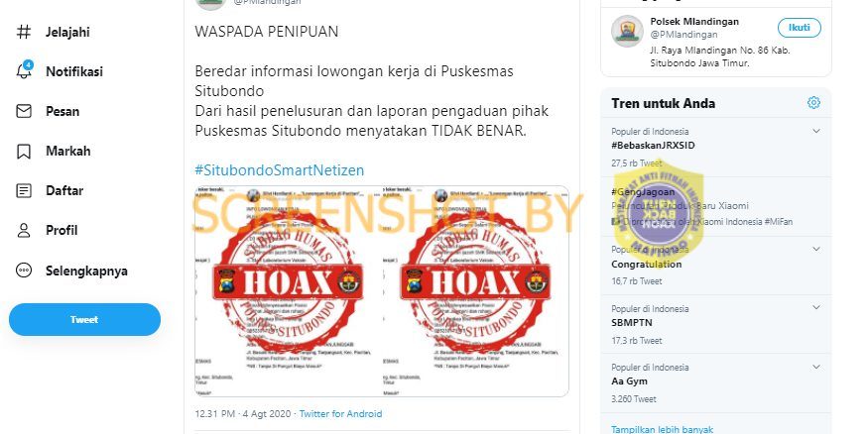Select the Markah bookmark icon

24,151
